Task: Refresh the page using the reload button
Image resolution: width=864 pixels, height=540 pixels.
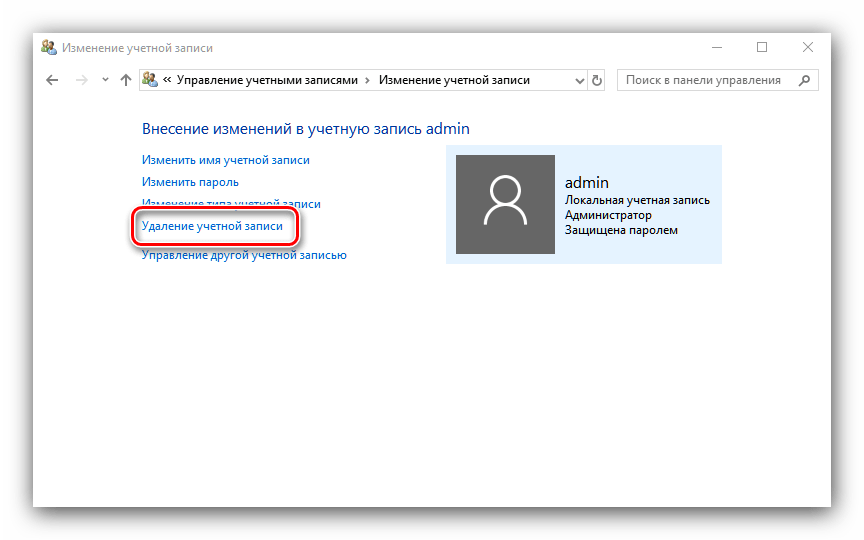Action: pyautogui.click(x=598, y=80)
